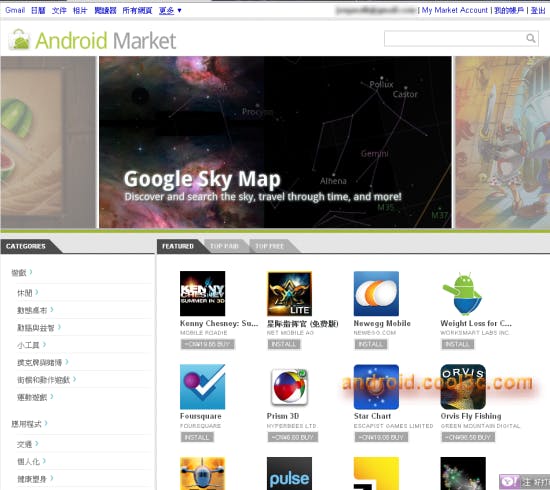Open the 個人化 category

(28, 462)
